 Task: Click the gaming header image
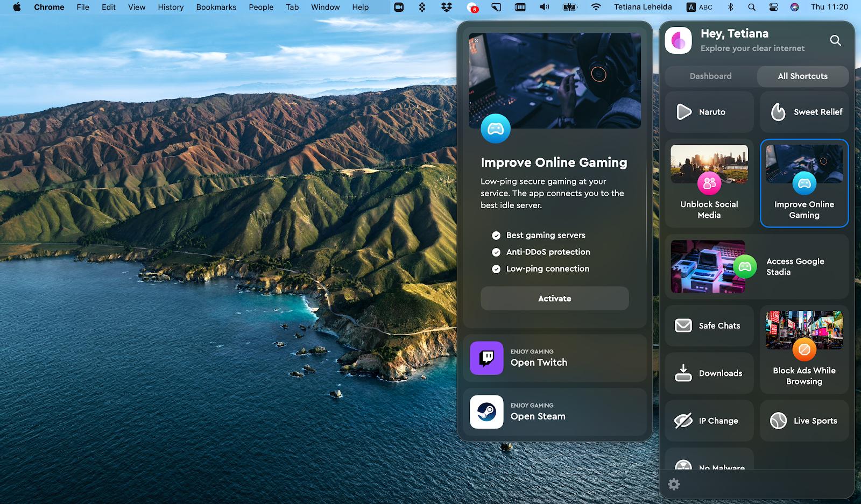click(554, 81)
